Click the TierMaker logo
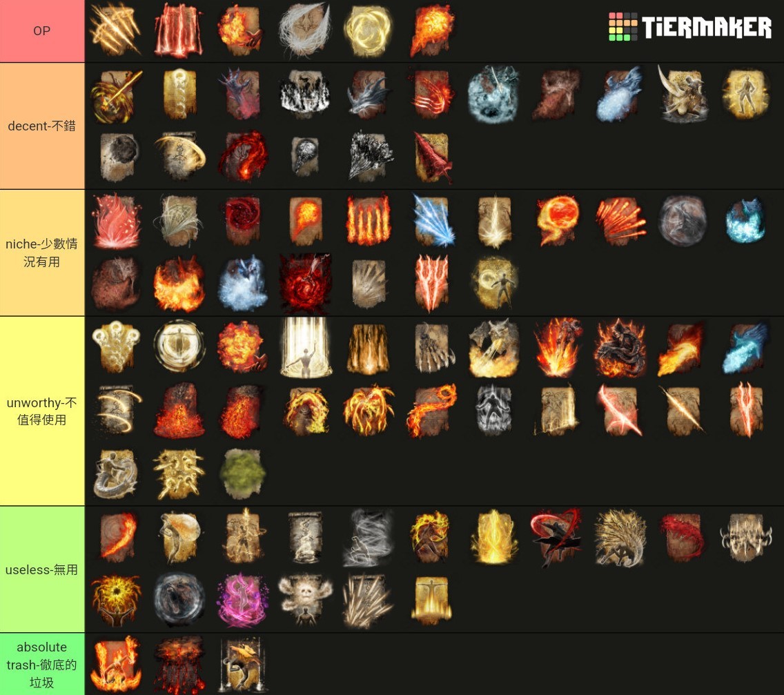Screen dimensions: 784x695 690,26
